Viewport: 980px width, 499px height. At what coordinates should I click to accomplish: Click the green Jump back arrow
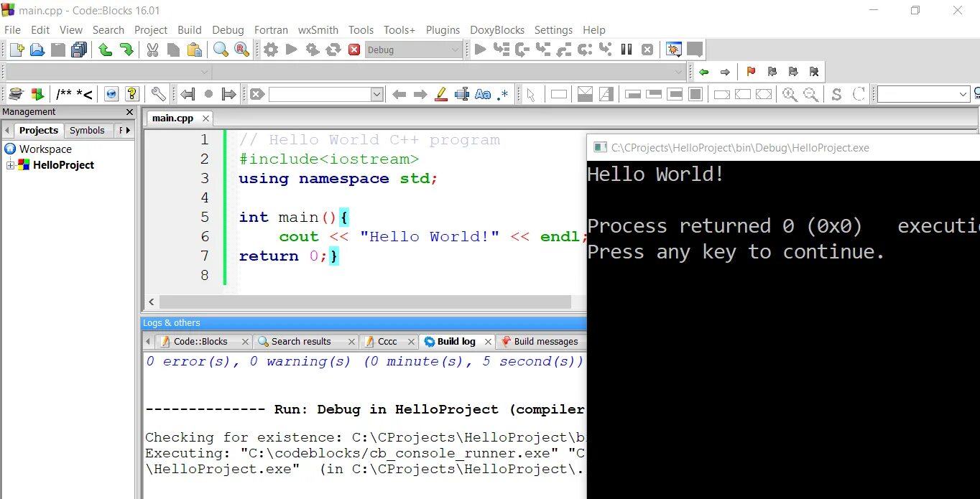(x=704, y=72)
